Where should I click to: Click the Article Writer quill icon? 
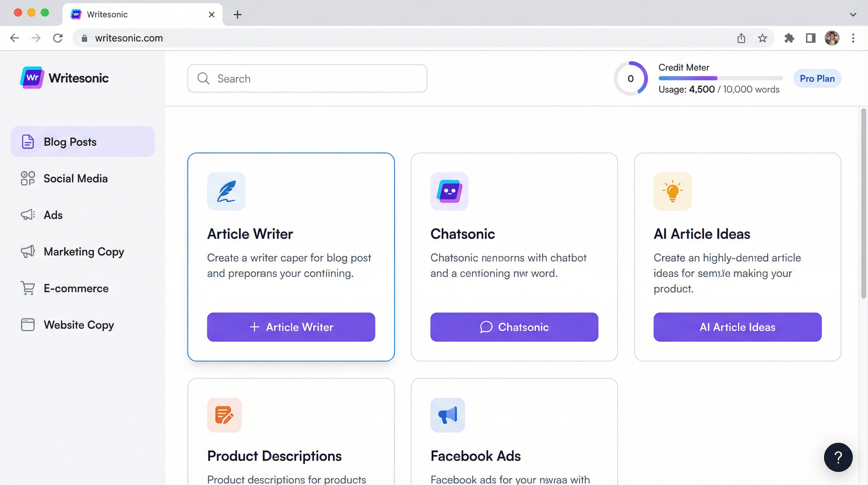coord(226,191)
